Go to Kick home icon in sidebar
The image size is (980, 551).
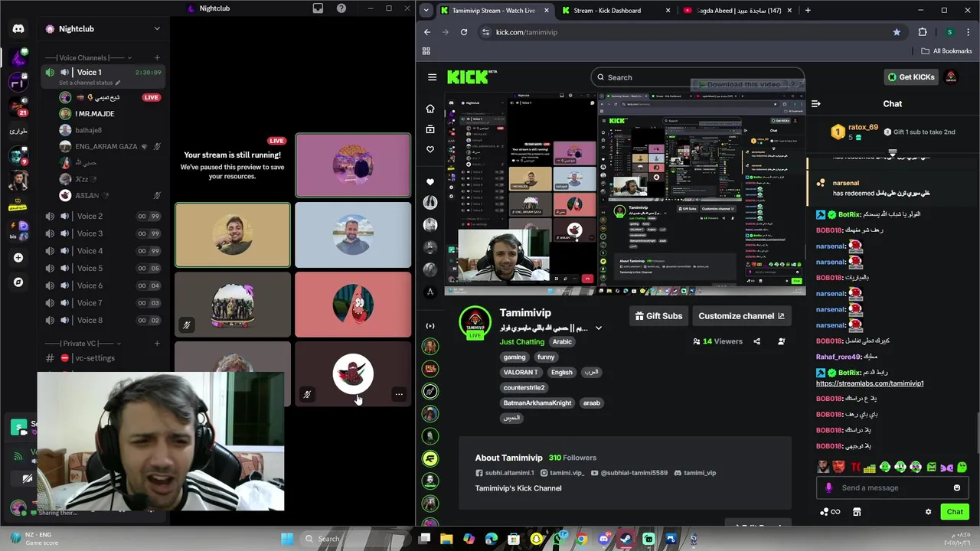pyautogui.click(x=430, y=109)
